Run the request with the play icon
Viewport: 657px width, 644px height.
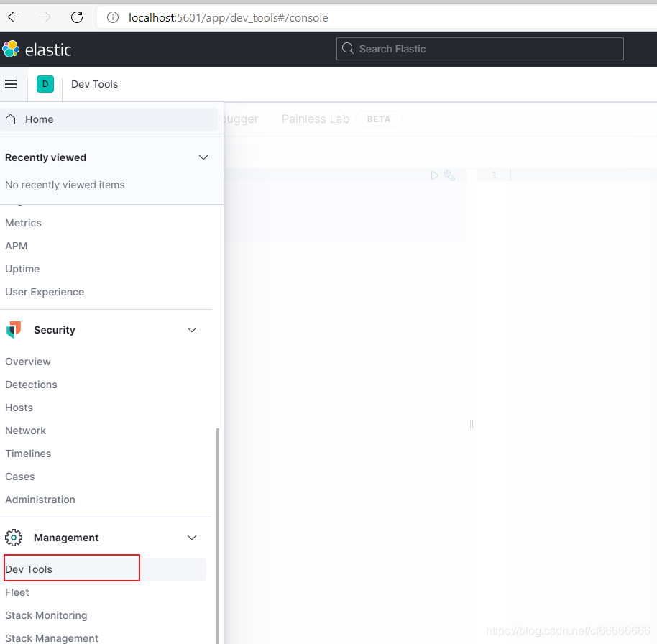coord(434,175)
